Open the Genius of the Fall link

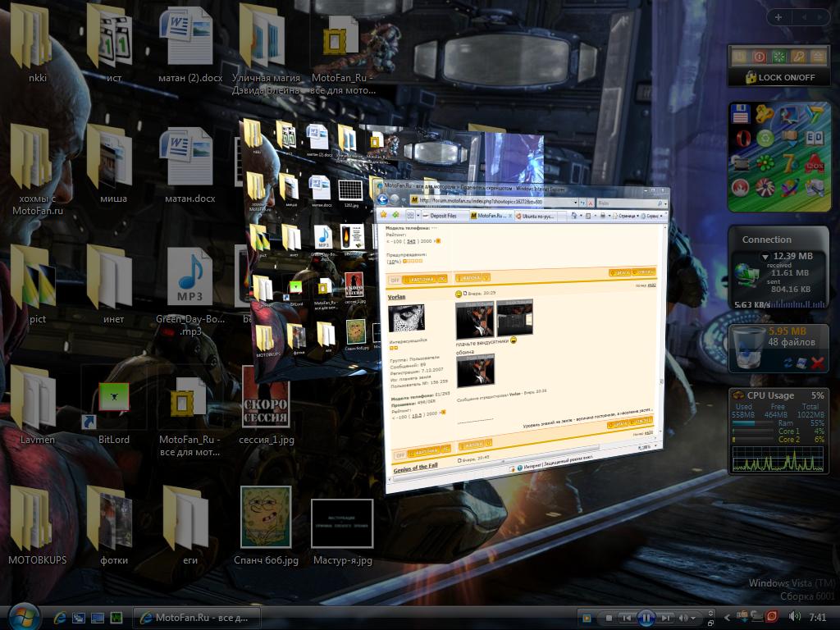coord(416,468)
